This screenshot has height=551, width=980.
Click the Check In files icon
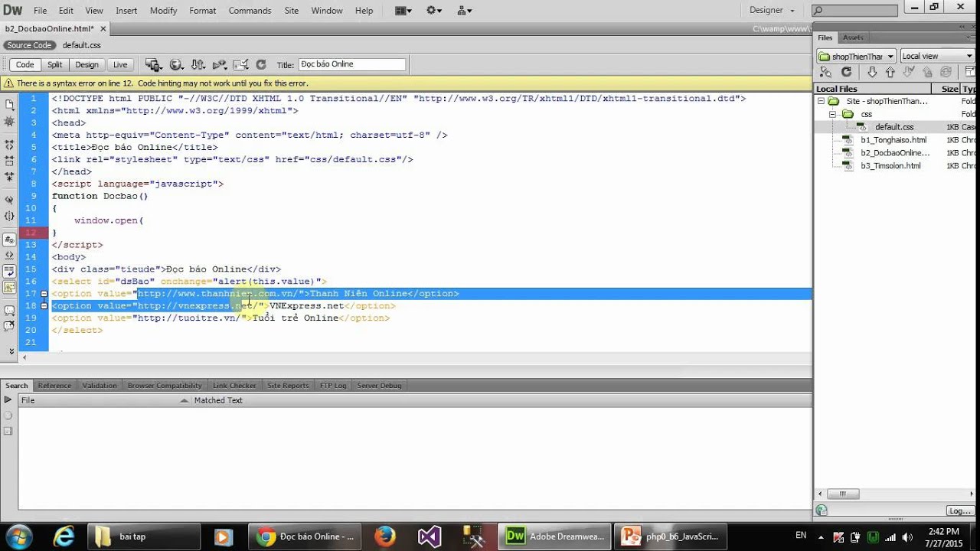click(x=927, y=72)
